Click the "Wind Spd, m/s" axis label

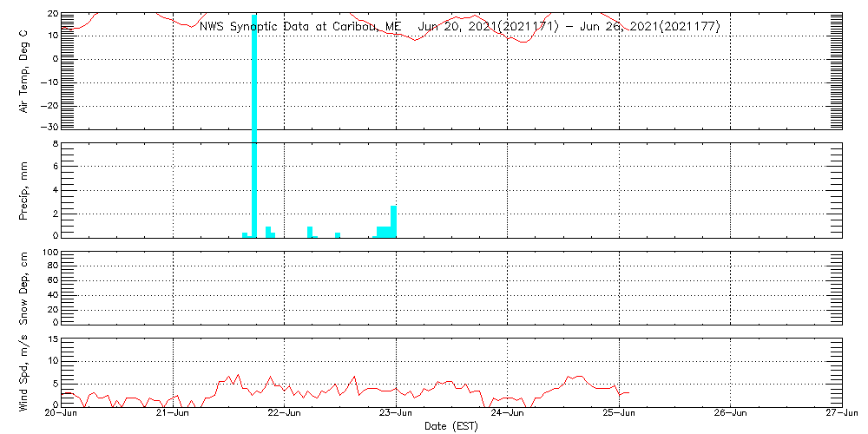23,372
